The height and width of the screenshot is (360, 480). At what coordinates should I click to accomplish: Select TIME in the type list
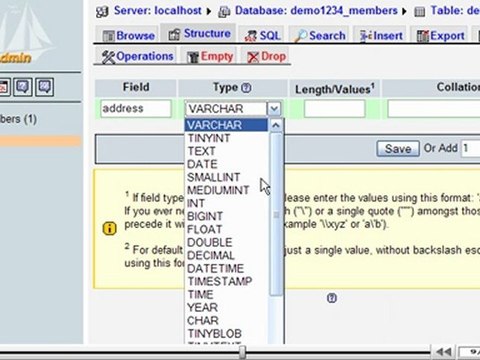click(226, 294)
